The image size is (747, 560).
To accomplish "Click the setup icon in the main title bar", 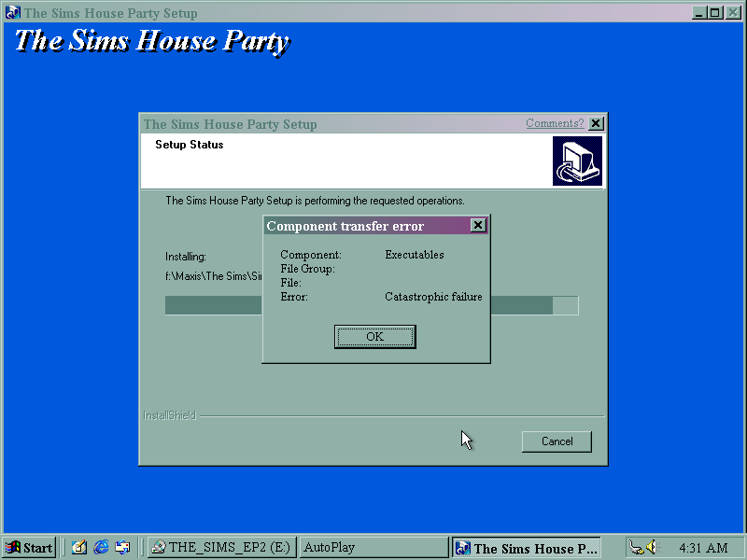I will click(13, 13).
